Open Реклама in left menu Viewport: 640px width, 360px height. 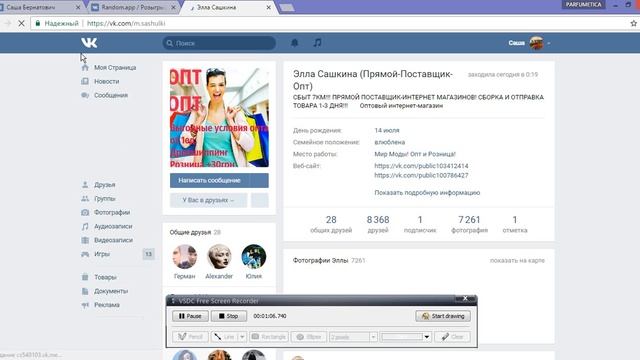pos(107,305)
